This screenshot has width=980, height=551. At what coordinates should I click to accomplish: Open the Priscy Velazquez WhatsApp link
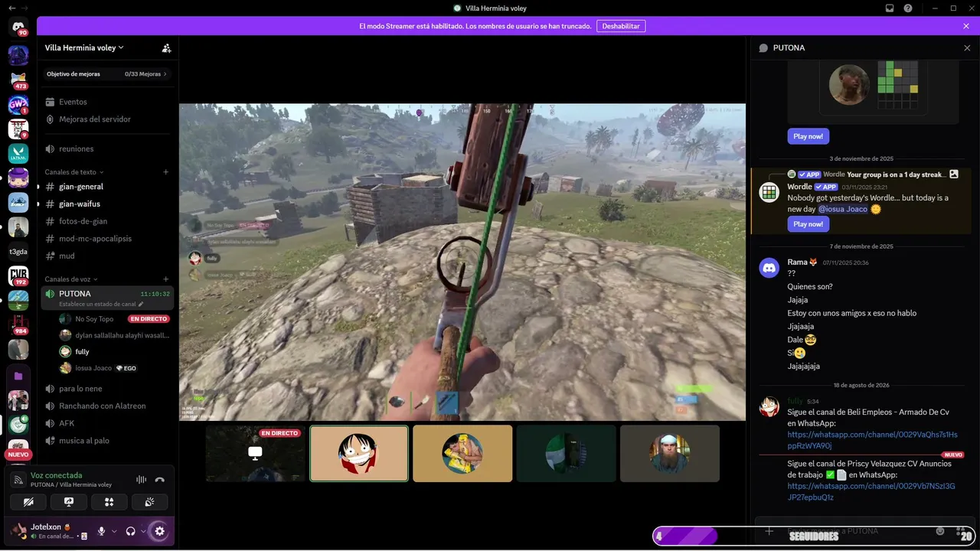tap(871, 491)
